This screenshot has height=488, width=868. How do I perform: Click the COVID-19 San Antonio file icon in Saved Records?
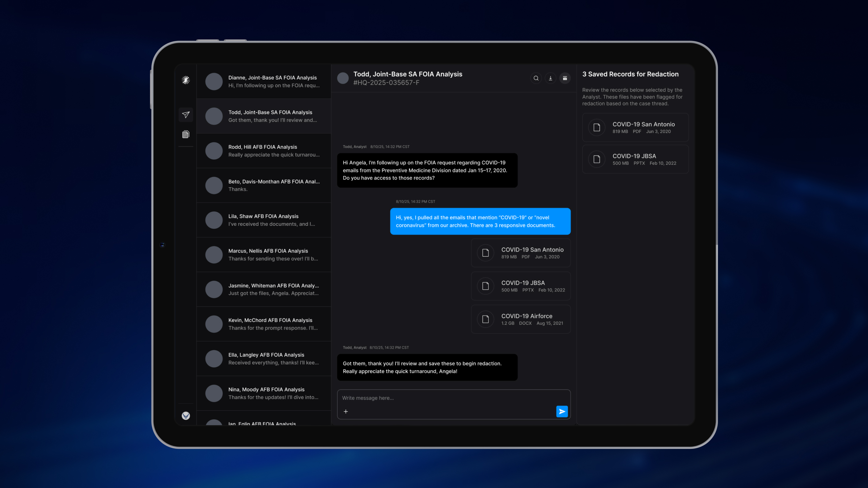click(x=597, y=128)
